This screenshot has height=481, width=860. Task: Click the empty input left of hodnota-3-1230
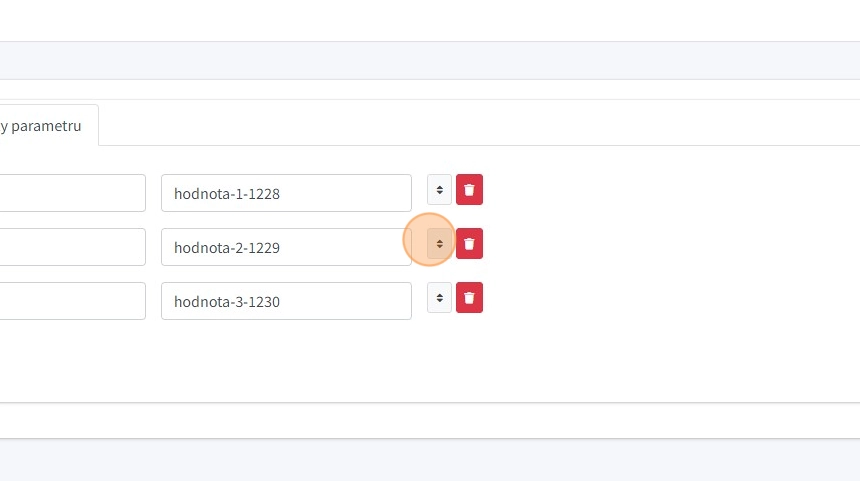(x=72, y=301)
